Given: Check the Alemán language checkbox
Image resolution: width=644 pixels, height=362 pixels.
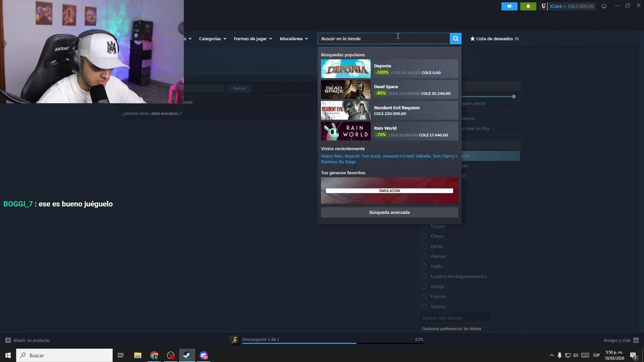Looking at the screenshot, I should 424,256.
